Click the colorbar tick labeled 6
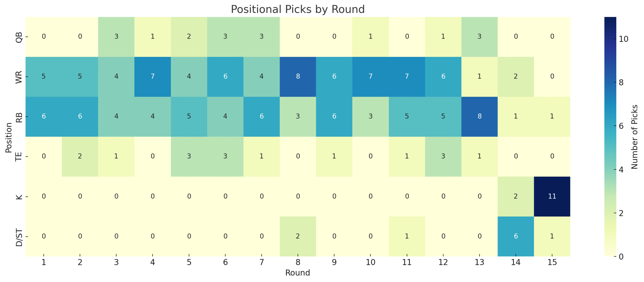 (621, 126)
